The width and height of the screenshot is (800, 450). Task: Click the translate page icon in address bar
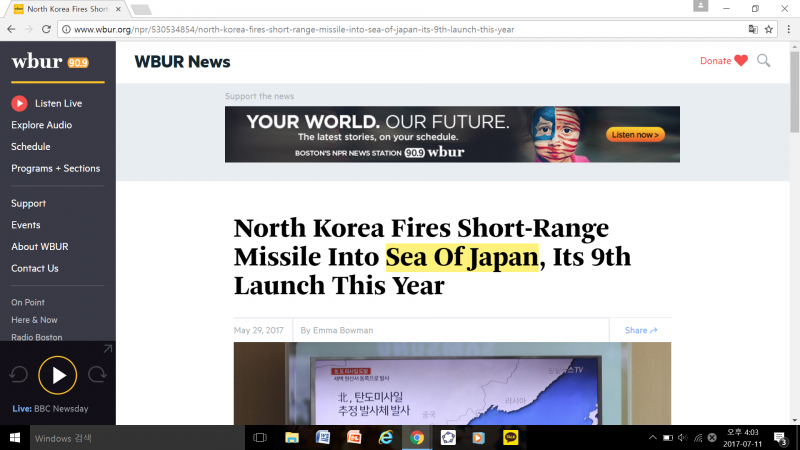[752, 29]
